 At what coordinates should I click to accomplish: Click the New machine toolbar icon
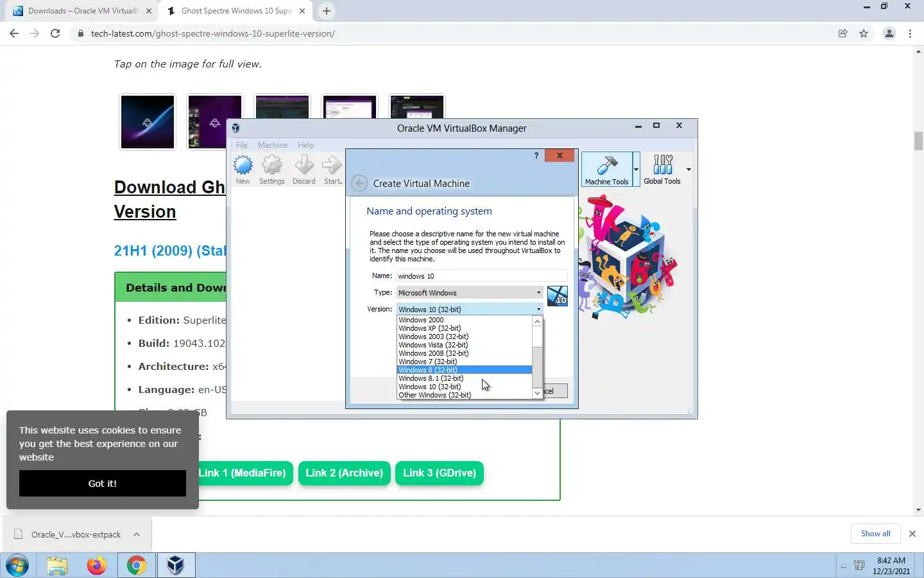(x=243, y=170)
